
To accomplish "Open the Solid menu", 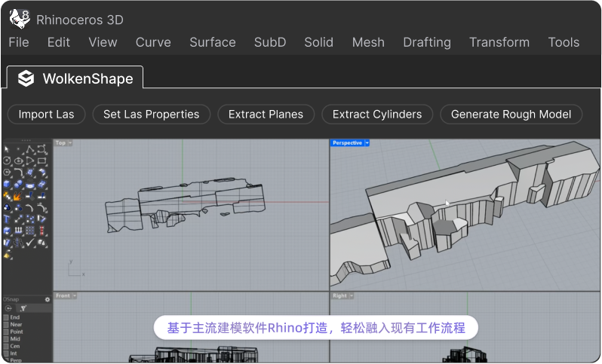I will click(318, 42).
